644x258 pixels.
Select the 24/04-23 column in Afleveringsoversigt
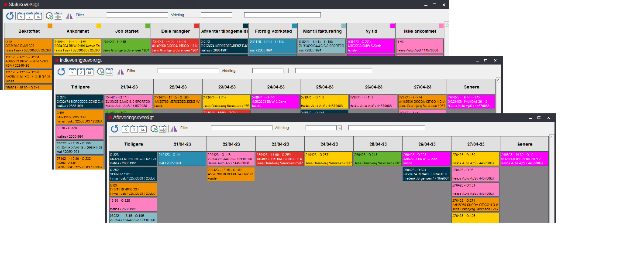pyautogui.click(x=329, y=144)
